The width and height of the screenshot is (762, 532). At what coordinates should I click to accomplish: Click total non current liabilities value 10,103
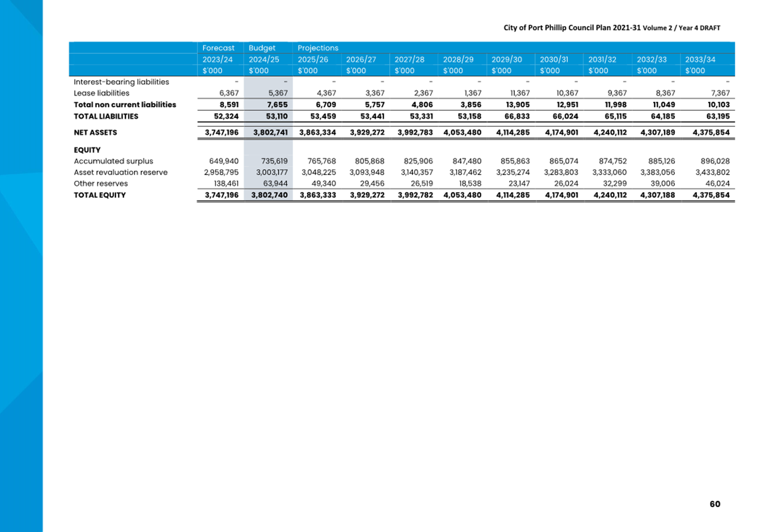point(718,105)
